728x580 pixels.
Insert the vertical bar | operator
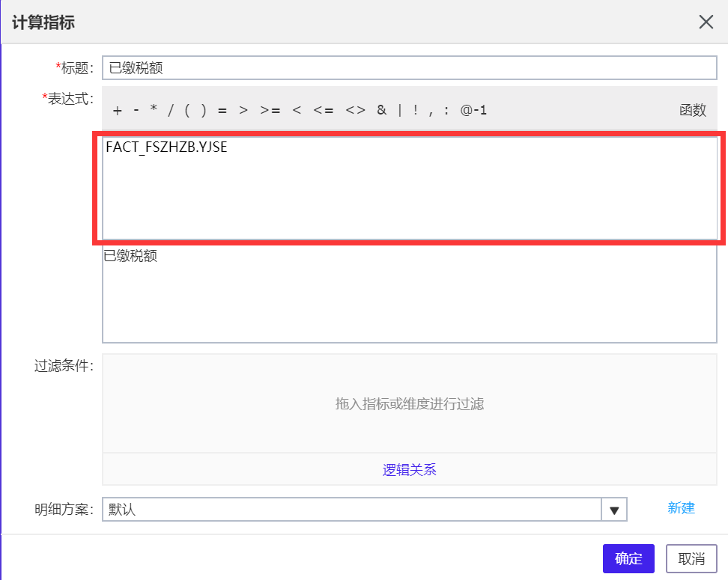[x=400, y=111]
